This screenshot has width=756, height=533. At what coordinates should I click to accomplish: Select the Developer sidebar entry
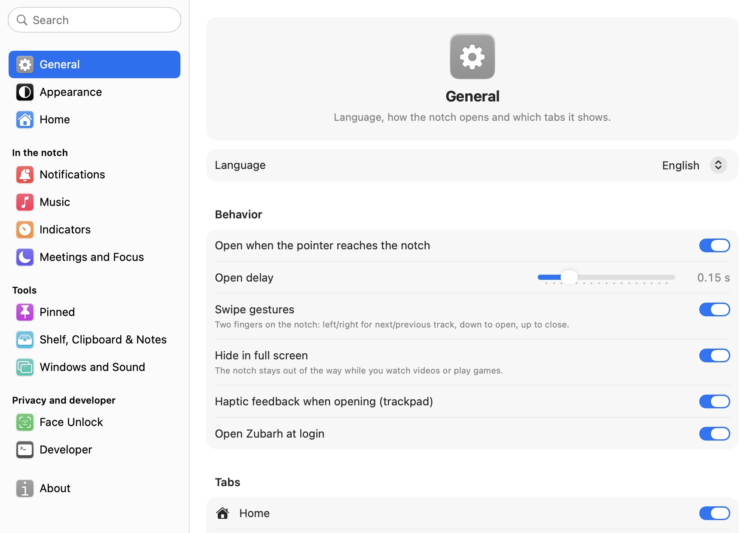tap(94, 450)
